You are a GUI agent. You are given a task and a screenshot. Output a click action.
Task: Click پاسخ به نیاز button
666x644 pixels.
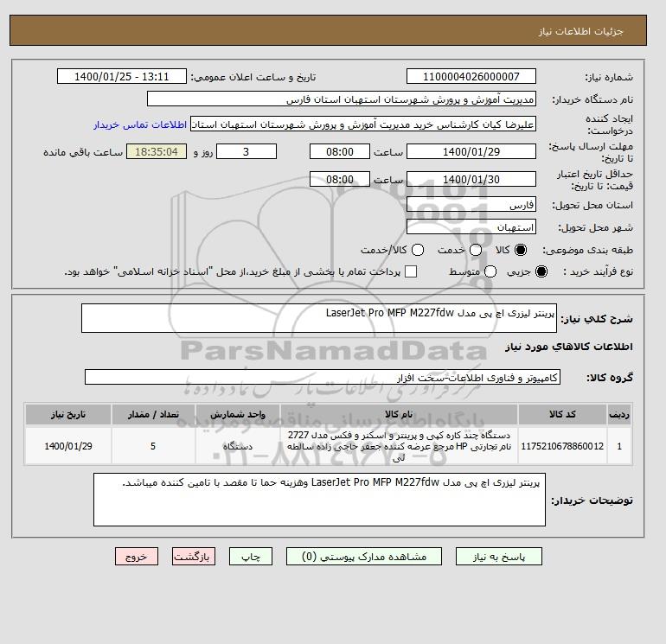click(x=499, y=556)
